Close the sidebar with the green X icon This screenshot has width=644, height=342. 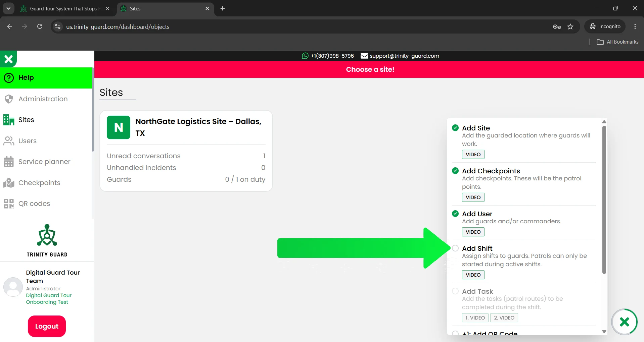[x=8, y=59]
